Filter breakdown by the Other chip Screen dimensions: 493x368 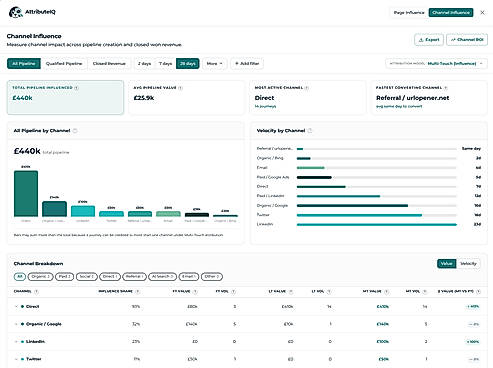coord(212,277)
